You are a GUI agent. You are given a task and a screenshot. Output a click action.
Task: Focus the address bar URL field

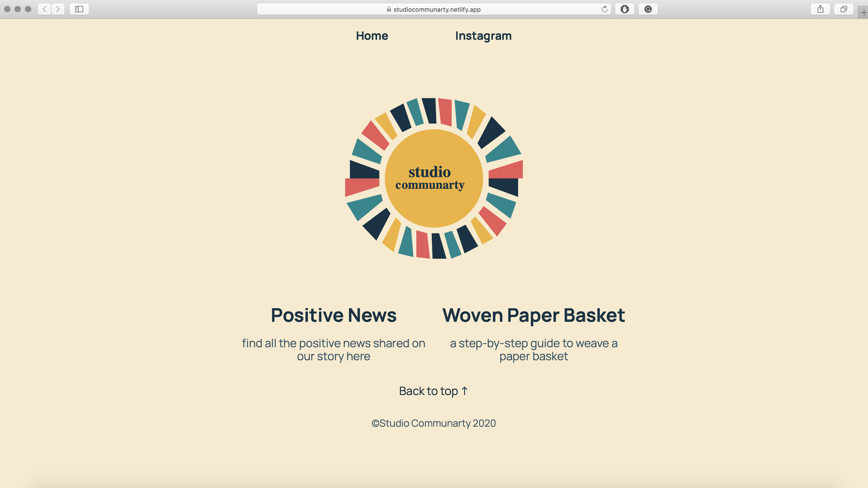[x=434, y=9]
